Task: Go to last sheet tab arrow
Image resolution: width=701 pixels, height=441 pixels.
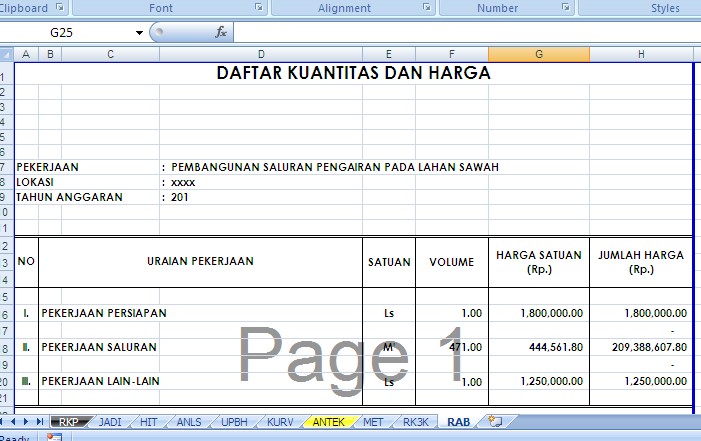Action: (x=40, y=421)
